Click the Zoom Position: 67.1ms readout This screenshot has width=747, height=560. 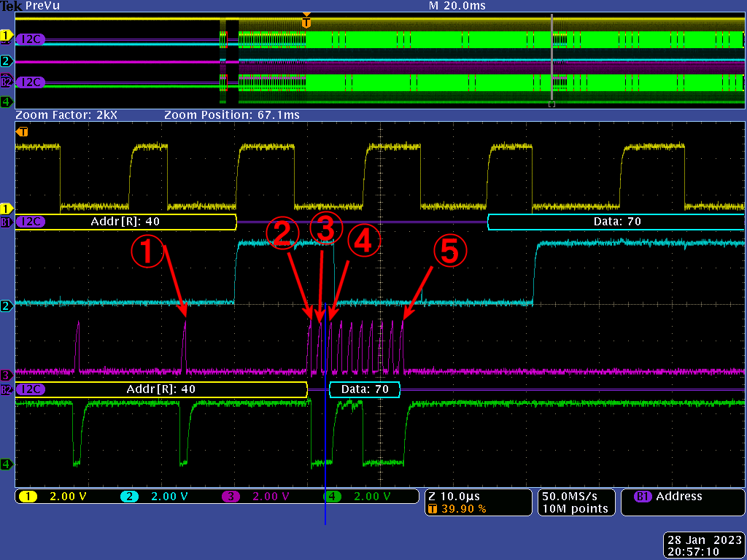pos(231,115)
